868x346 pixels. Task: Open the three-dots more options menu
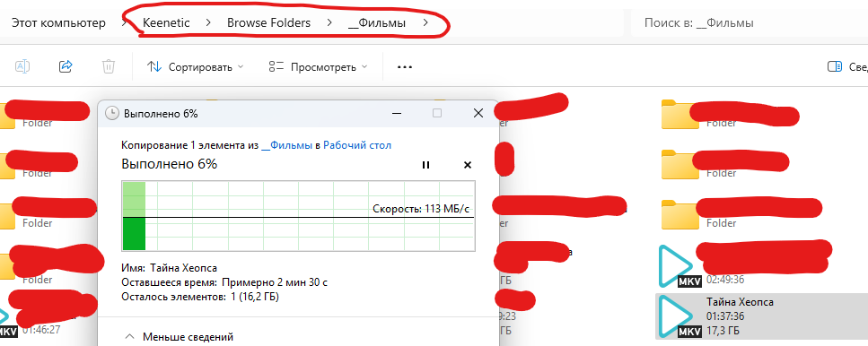(405, 67)
